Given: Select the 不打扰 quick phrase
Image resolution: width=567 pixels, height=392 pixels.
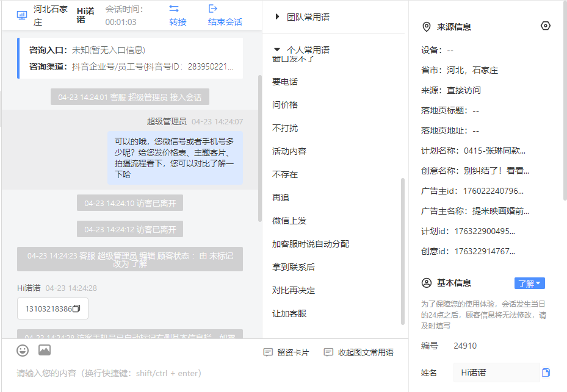Looking at the screenshot, I should pos(285,128).
